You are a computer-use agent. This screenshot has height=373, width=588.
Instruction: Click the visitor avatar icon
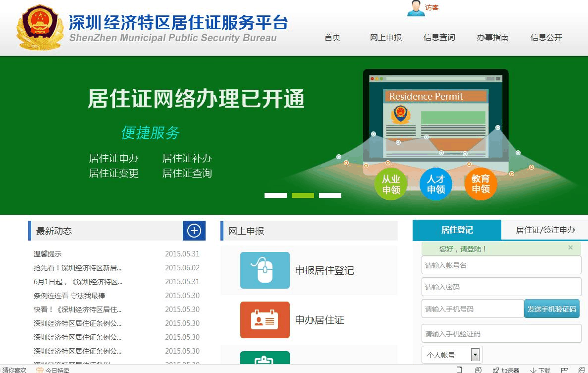coord(416,8)
